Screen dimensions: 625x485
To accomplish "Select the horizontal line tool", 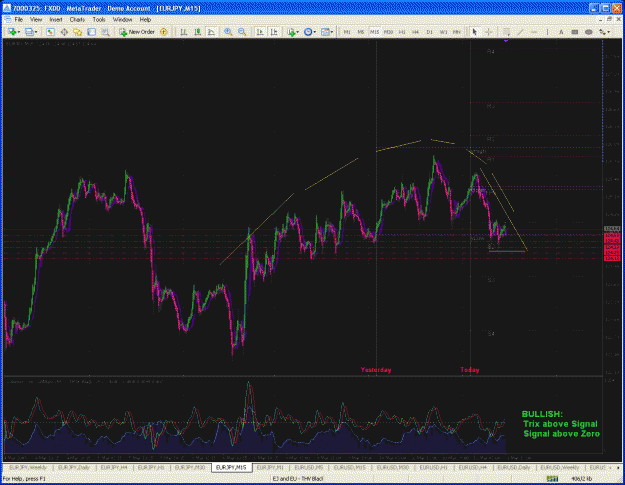I will tap(534, 32).
